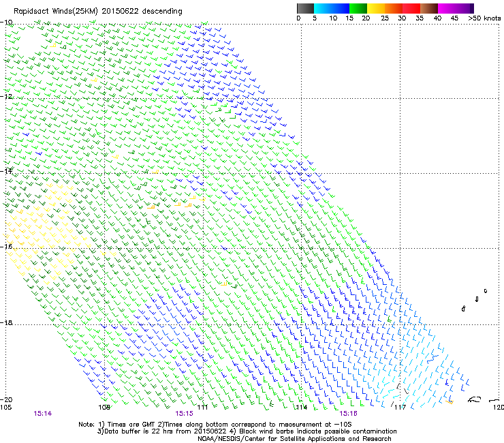Click the '15:15' time label
The width and height of the screenshot is (504, 443).
pyautogui.click(x=184, y=414)
